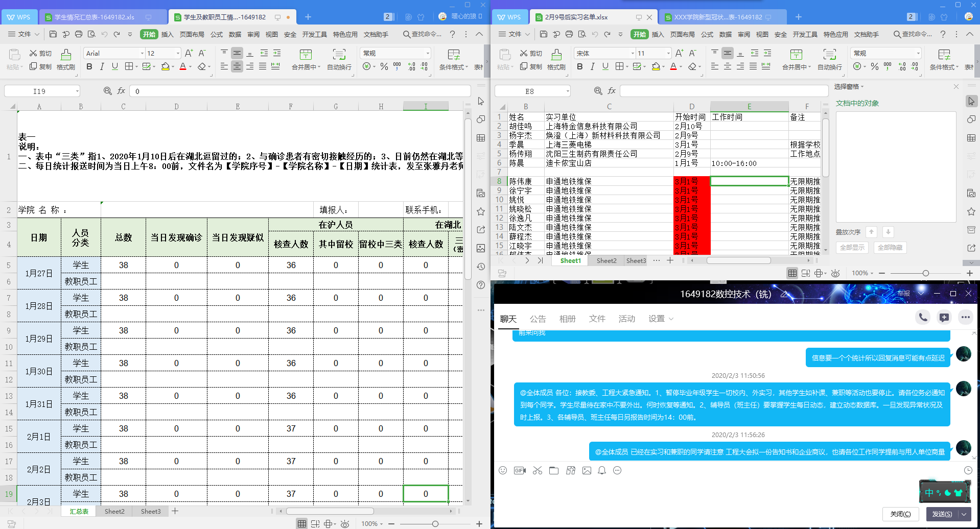This screenshot has width=980, height=529.
Task: Open 页面布局 tab in right window
Action: pos(683,34)
